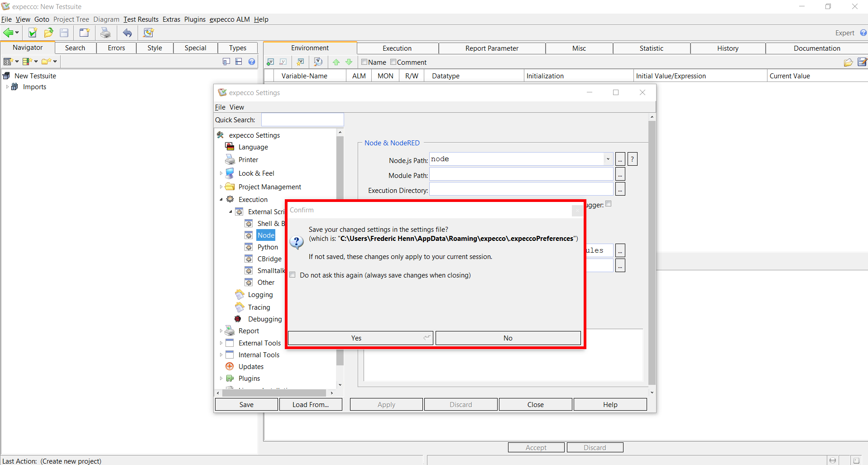The image size is (868, 465).
Task: Click the green up arrow in Environment toolbar
Action: 336,62
